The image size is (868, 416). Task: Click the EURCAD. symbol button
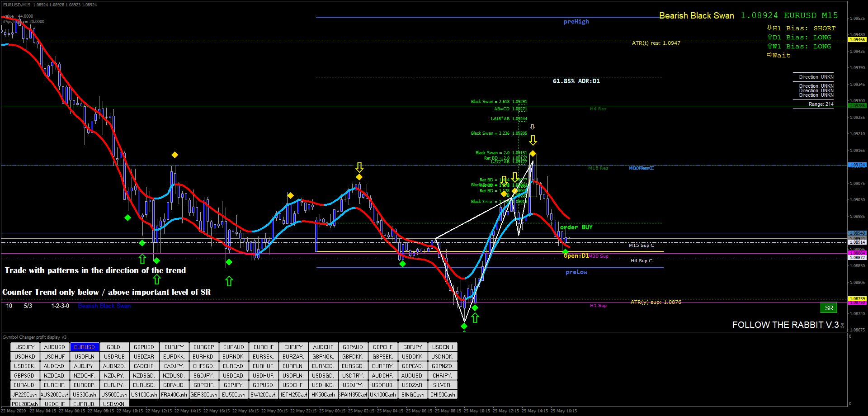coord(234,366)
